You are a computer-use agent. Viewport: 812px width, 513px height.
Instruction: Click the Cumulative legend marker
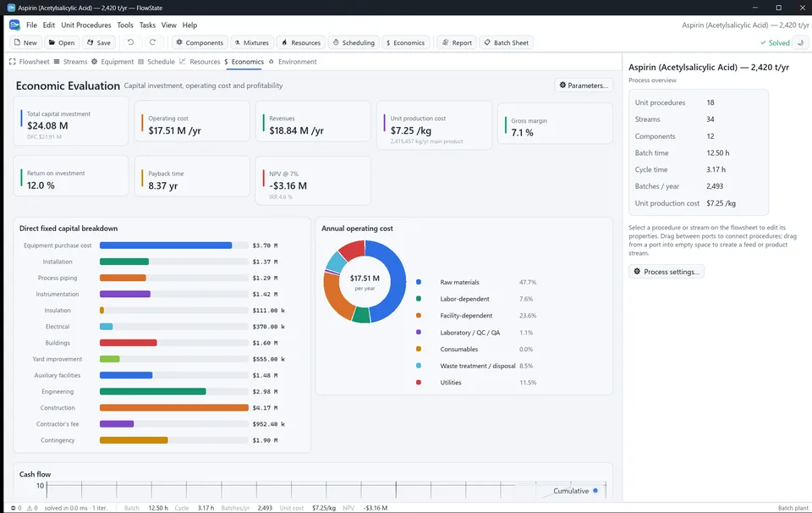click(595, 490)
